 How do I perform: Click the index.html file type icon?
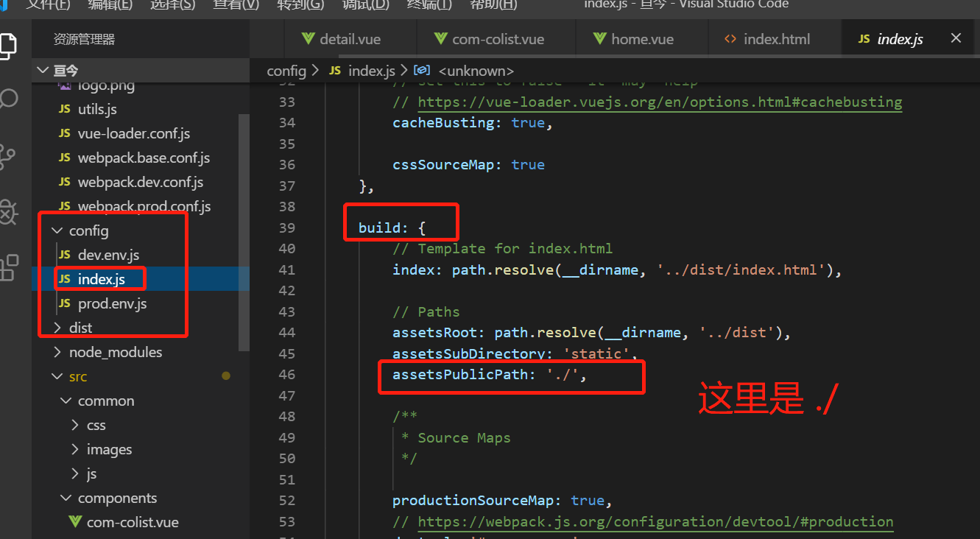tap(730, 38)
